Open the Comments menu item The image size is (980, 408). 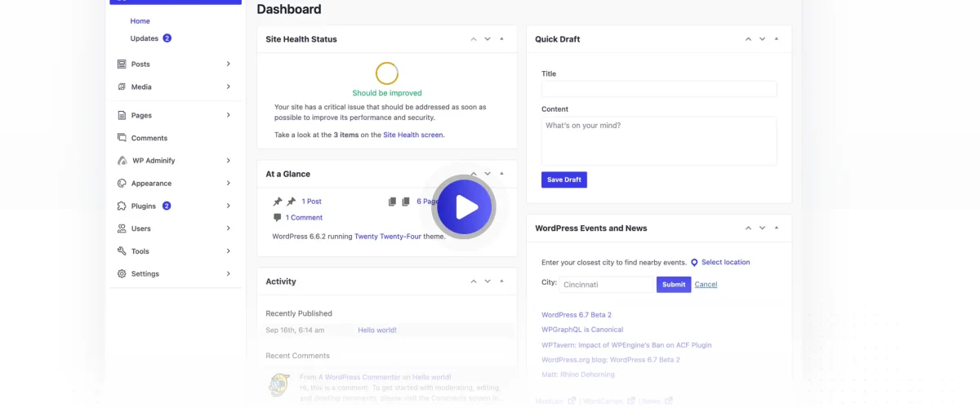149,139
